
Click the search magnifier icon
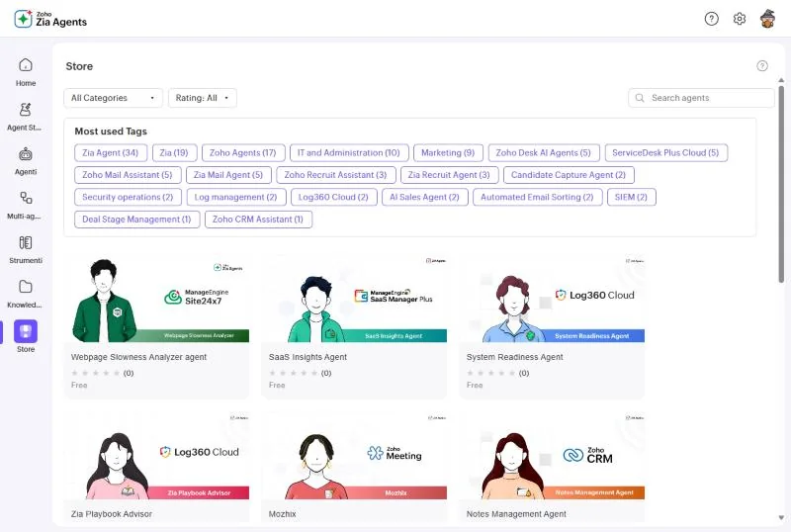tap(640, 98)
